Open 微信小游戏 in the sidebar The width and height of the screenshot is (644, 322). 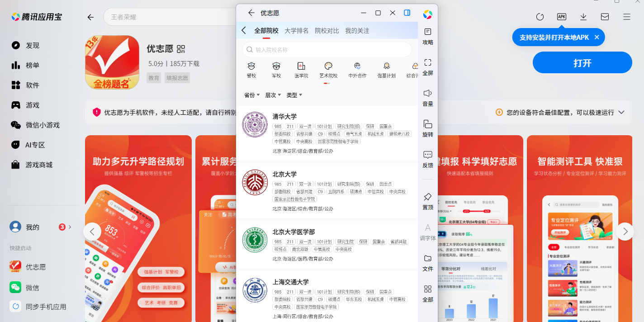pyautogui.click(x=36, y=125)
